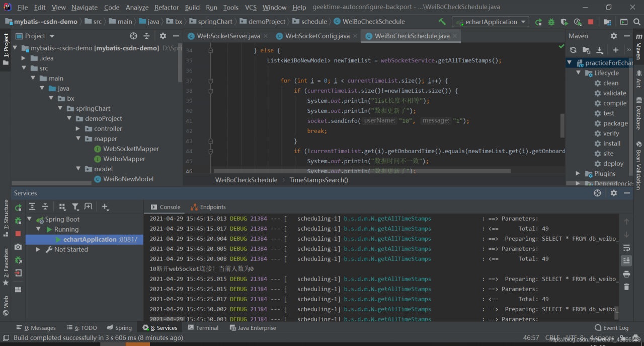Screen dimensions: 644x346
Task: Run the Maven package lifecycle goal
Action: pos(615,123)
